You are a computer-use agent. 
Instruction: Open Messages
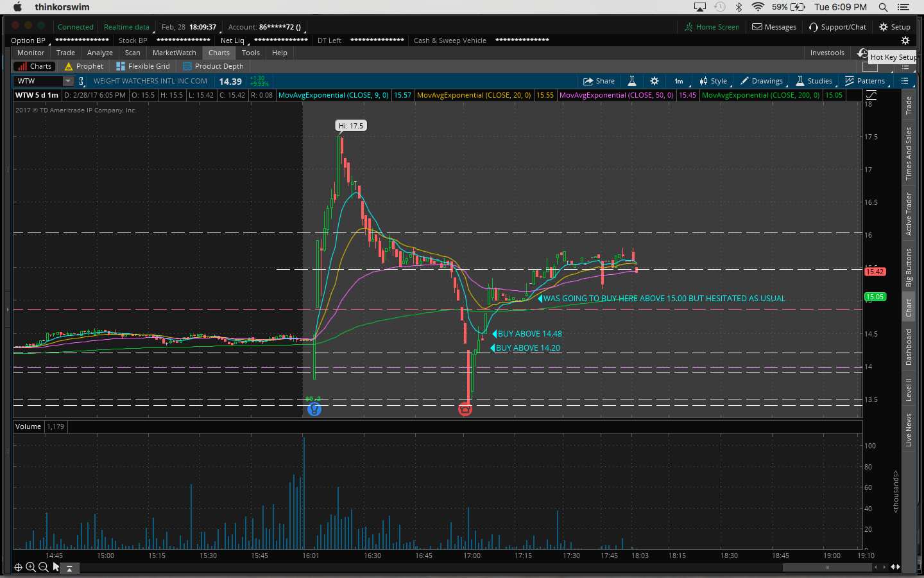[x=774, y=27]
